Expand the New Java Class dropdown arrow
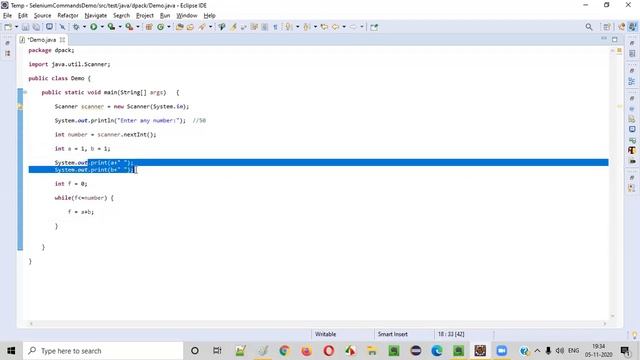640x360 pixels. point(169,27)
